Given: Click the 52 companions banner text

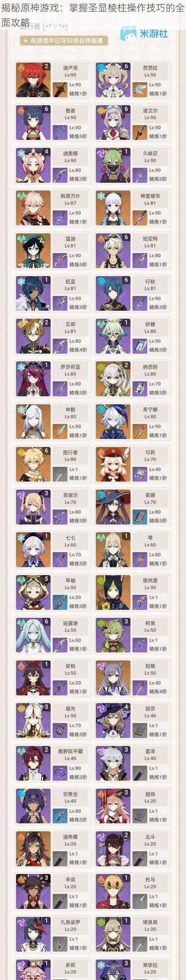Looking at the screenshot, I should click(x=64, y=41).
